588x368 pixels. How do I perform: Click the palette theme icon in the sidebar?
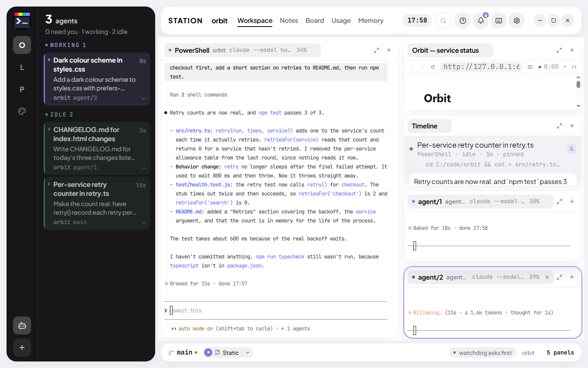coord(22,111)
